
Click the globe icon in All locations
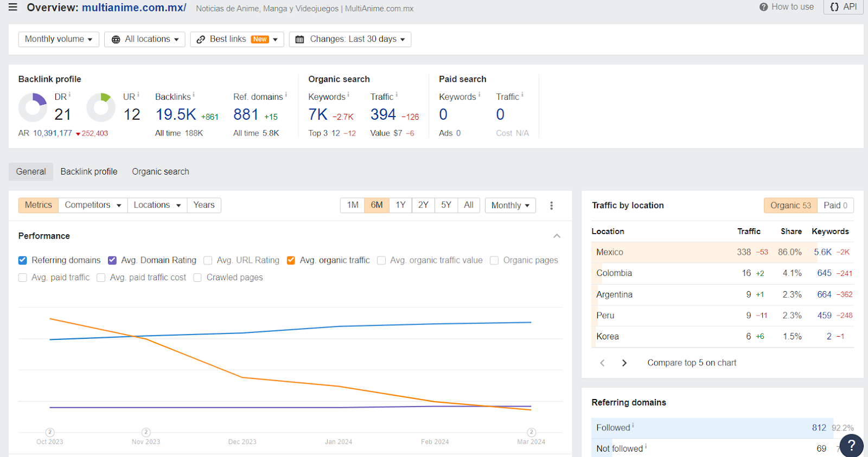[116, 40]
